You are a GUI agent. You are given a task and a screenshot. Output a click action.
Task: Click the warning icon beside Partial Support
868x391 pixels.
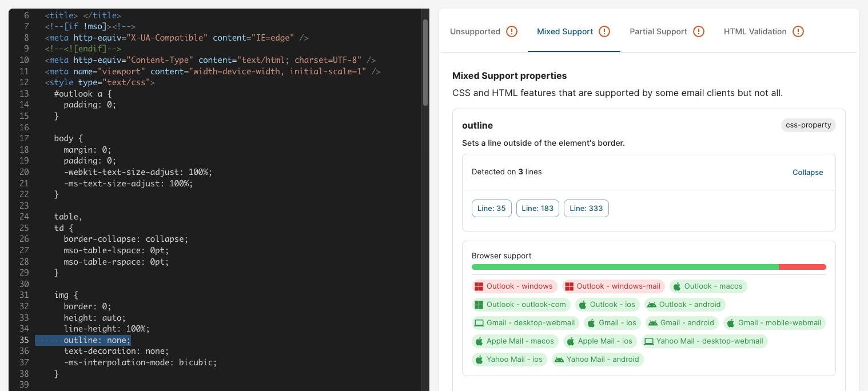coord(699,31)
